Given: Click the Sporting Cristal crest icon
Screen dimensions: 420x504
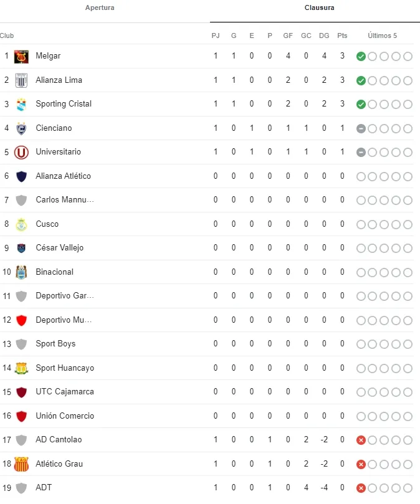Looking at the screenshot, I should [22, 104].
